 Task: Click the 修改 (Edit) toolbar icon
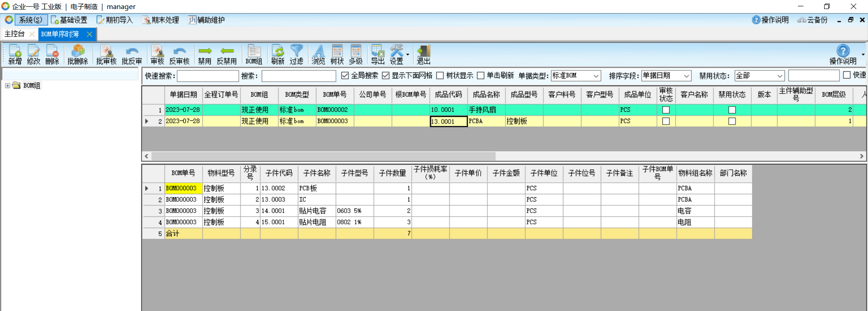coord(33,55)
